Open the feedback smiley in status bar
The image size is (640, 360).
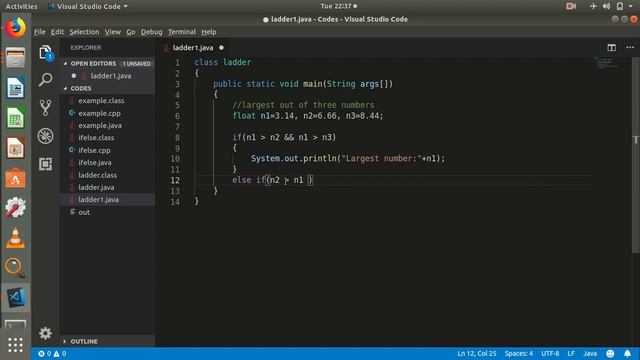pyautogui.click(x=610, y=353)
